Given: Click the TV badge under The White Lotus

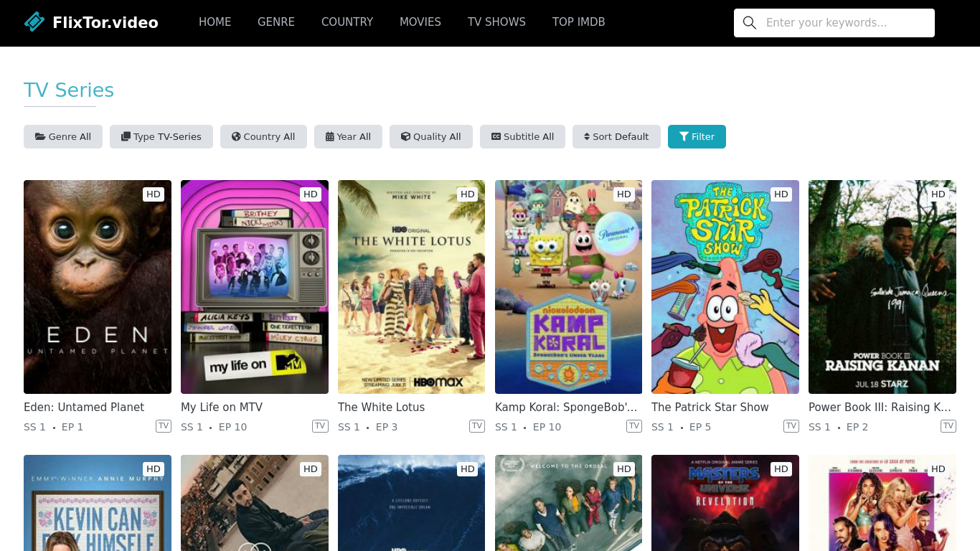Looking at the screenshot, I should (x=477, y=426).
